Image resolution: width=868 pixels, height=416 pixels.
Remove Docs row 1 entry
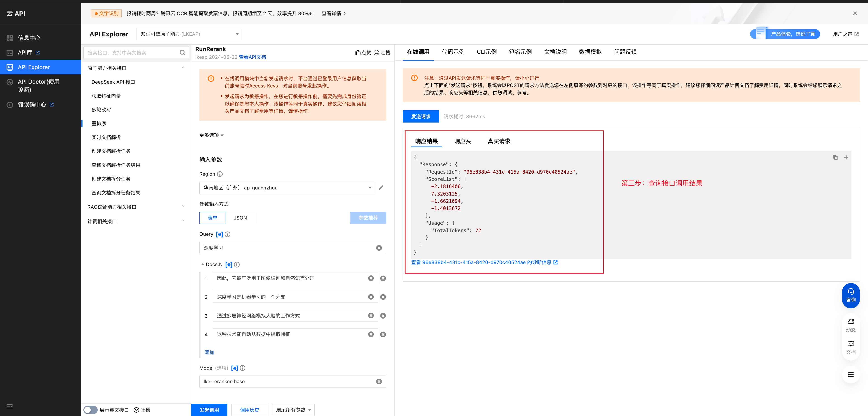point(383,279)
